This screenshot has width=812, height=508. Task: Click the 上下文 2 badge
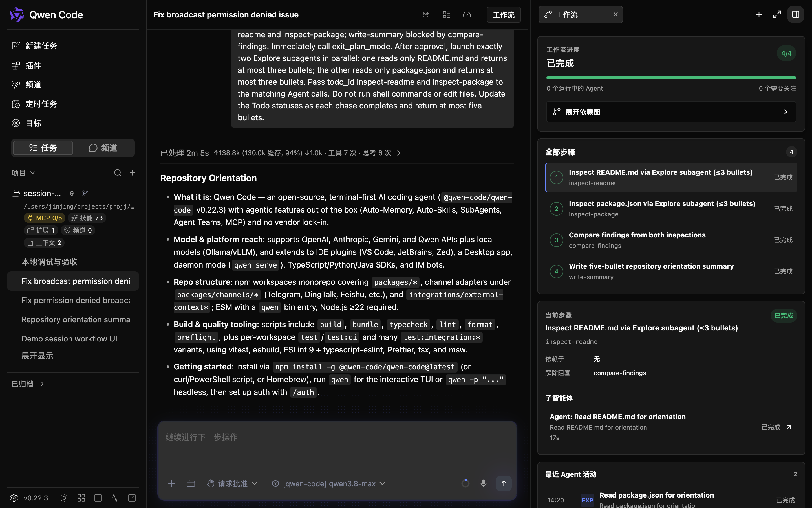point(44,243)
